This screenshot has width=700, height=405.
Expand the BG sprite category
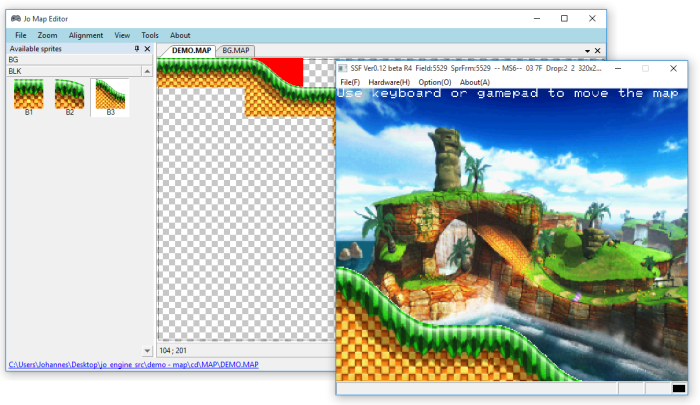(79, 60)
